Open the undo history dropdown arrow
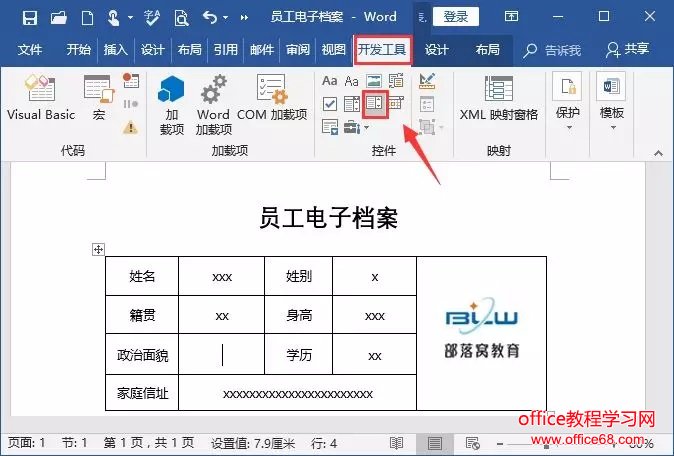Viewport: 674px width, 456px height. pyautogui.click(x=225, y=18)
